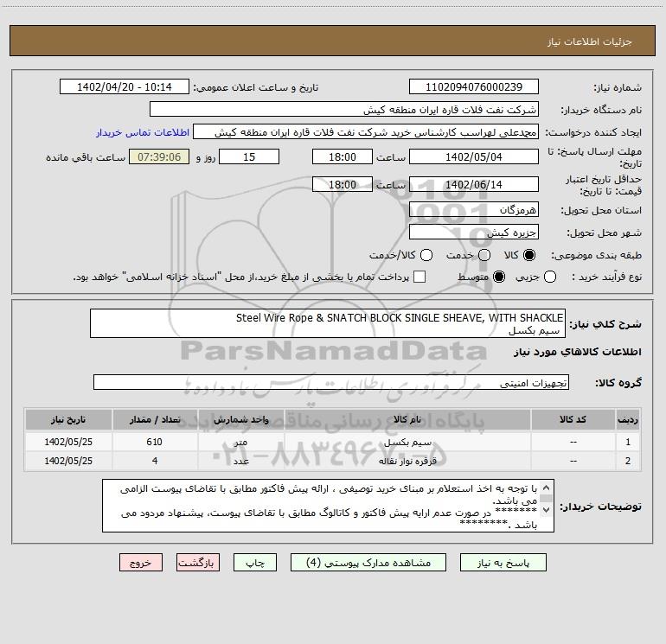Click need date 1402/05/25 in row 1
Screen dimensions: 666x644
click(68, 442)
